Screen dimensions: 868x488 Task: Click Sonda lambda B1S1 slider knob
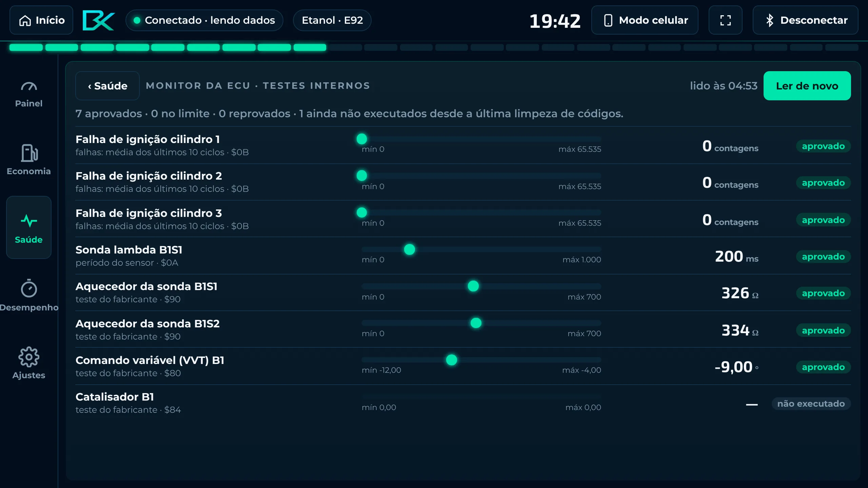tap(410, 249)
